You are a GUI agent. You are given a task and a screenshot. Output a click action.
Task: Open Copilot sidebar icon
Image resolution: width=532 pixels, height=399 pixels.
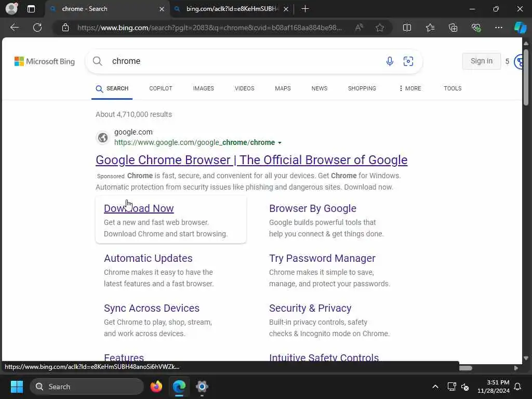coord(520,28)
